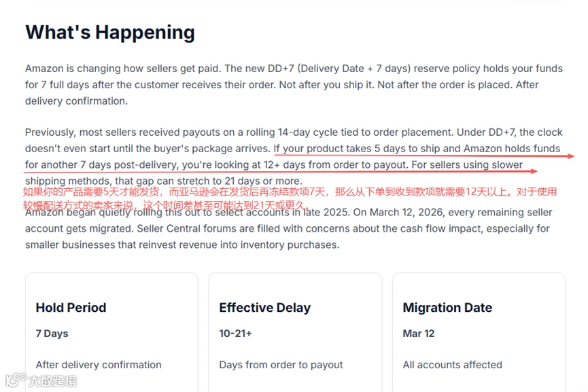
Task: Select the Mar 12 value text
Action: 419,333
